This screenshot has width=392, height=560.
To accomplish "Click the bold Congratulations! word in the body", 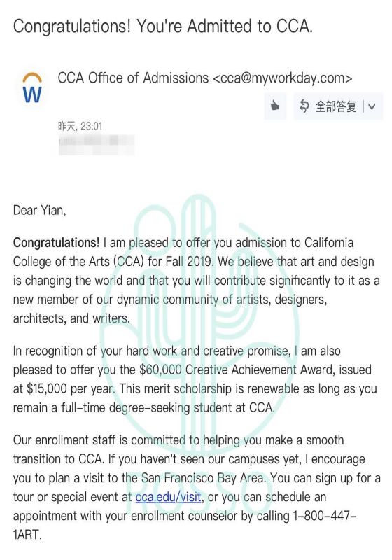I will [x=57, y=242].
